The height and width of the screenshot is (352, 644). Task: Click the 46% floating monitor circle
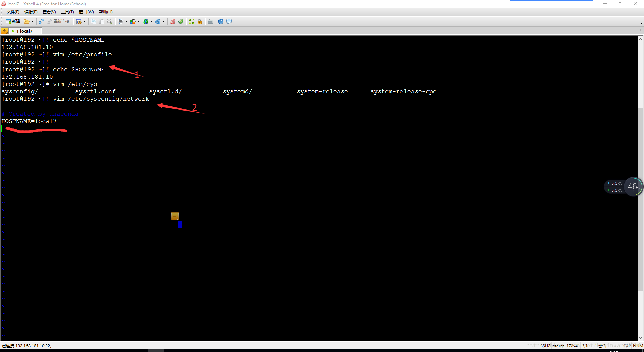634,187
